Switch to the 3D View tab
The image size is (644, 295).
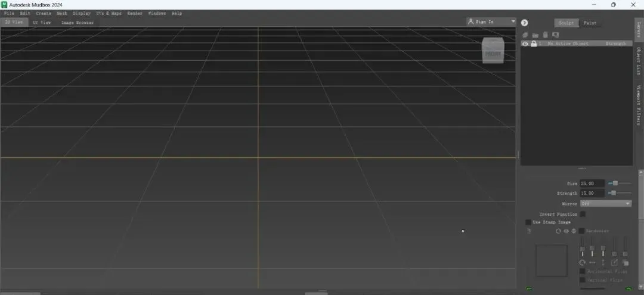click(x=14, y=22)
